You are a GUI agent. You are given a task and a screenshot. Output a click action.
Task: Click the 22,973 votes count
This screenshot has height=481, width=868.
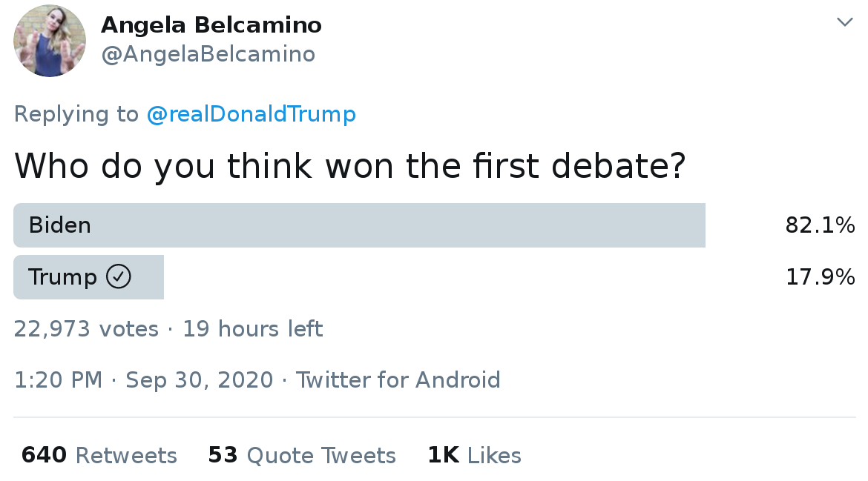pyautogui.click(x=86, y=329)
